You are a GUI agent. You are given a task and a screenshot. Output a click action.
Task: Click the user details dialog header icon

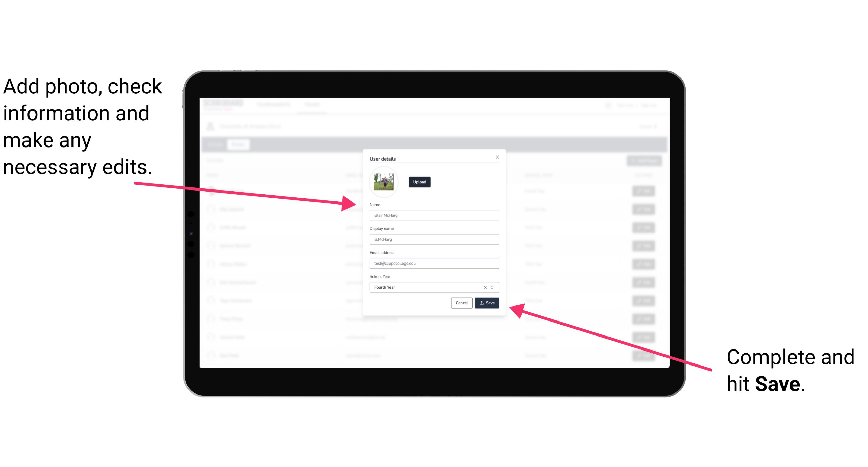coord(496,157)
